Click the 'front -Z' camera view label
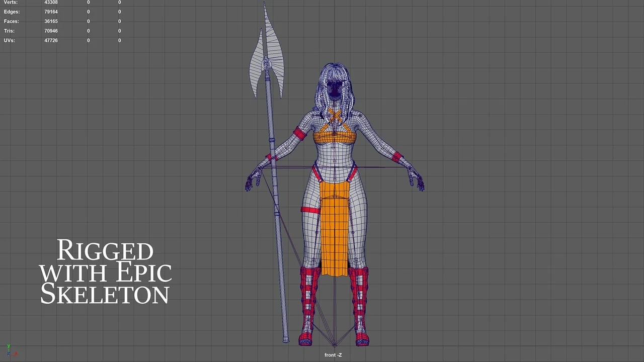This screenshot has width=644, height=362. click(333, 355)
